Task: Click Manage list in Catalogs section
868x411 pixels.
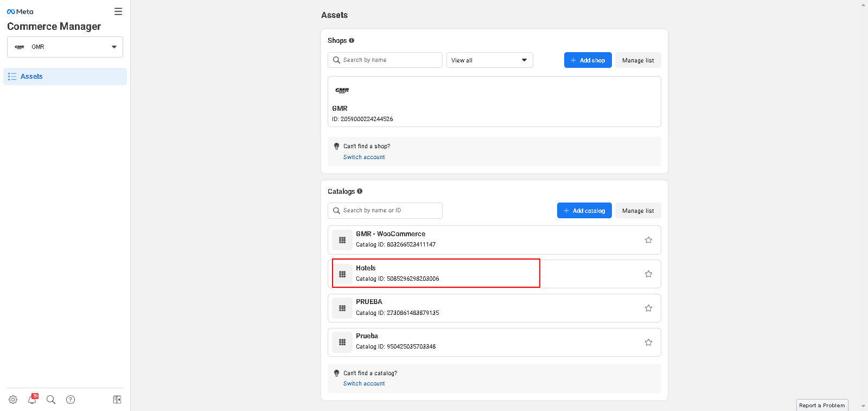Action: (x=638, y=211)
